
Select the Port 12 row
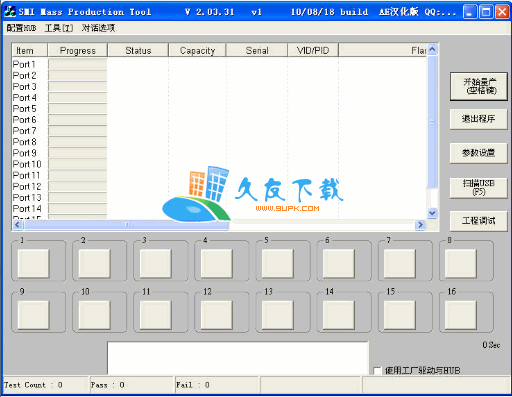[219, 186]
